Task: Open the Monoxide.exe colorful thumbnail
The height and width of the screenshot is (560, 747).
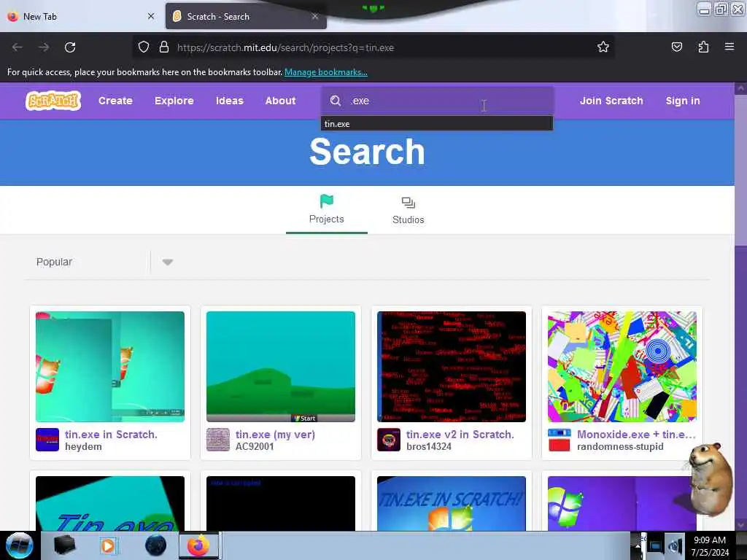Action: coord(622,367)
